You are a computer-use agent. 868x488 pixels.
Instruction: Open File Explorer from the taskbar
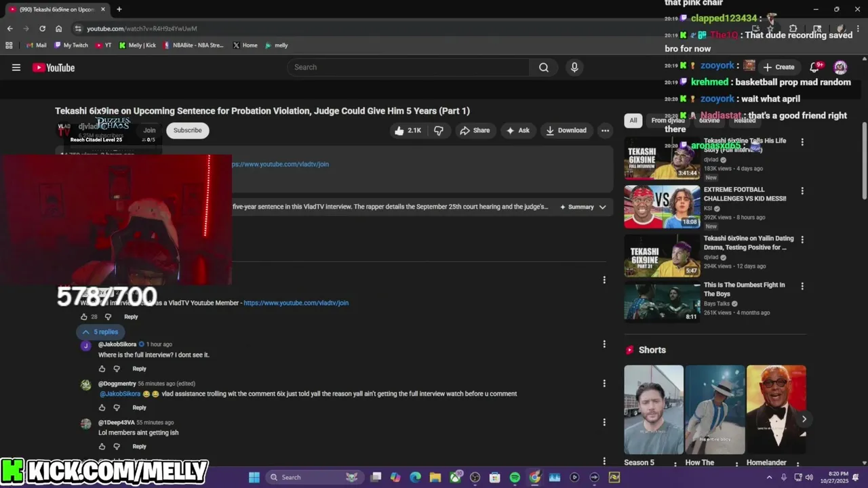tap(435, 477)
